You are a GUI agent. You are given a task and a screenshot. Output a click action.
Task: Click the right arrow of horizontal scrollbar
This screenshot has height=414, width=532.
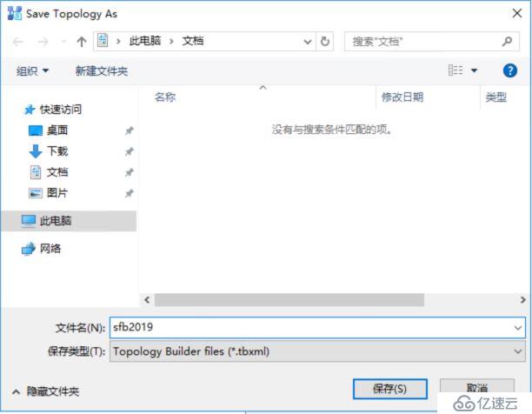[x=522, y=300]
